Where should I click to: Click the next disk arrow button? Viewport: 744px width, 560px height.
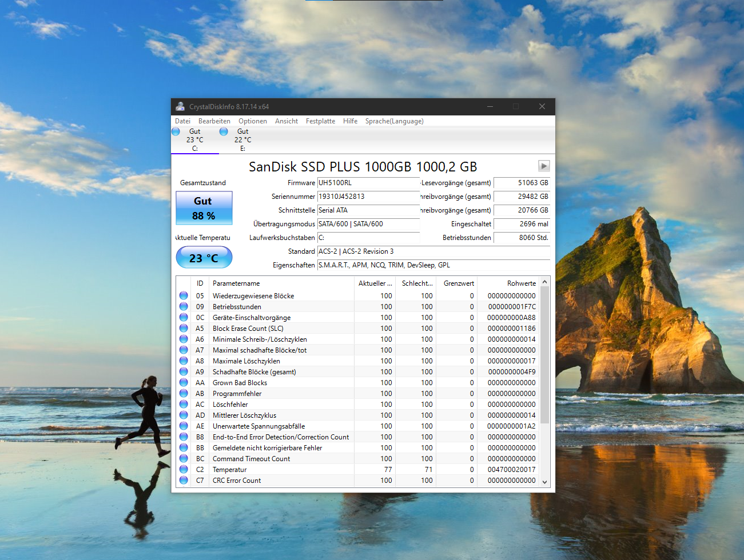point(544,166)
